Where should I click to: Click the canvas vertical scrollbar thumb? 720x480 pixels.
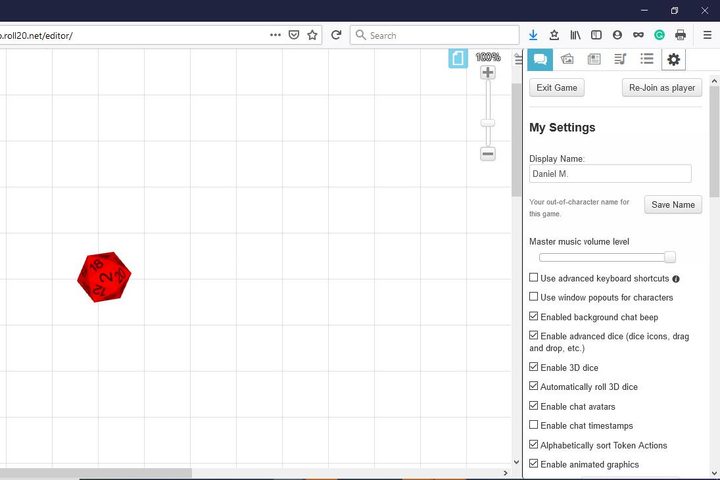click(x=517, y=140)
